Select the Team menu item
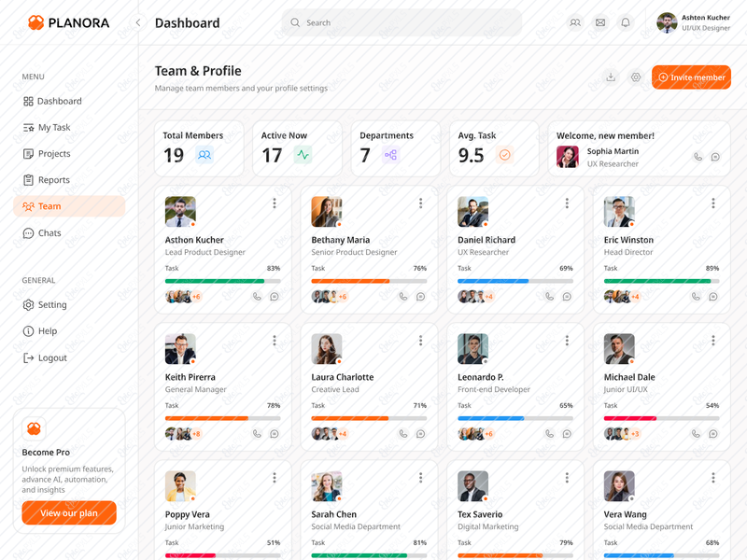747x560 pixels. [69, 206]
